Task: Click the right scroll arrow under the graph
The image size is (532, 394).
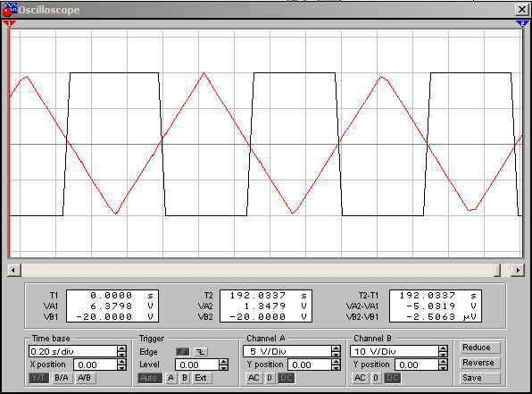Action: [x=518, y=270]
